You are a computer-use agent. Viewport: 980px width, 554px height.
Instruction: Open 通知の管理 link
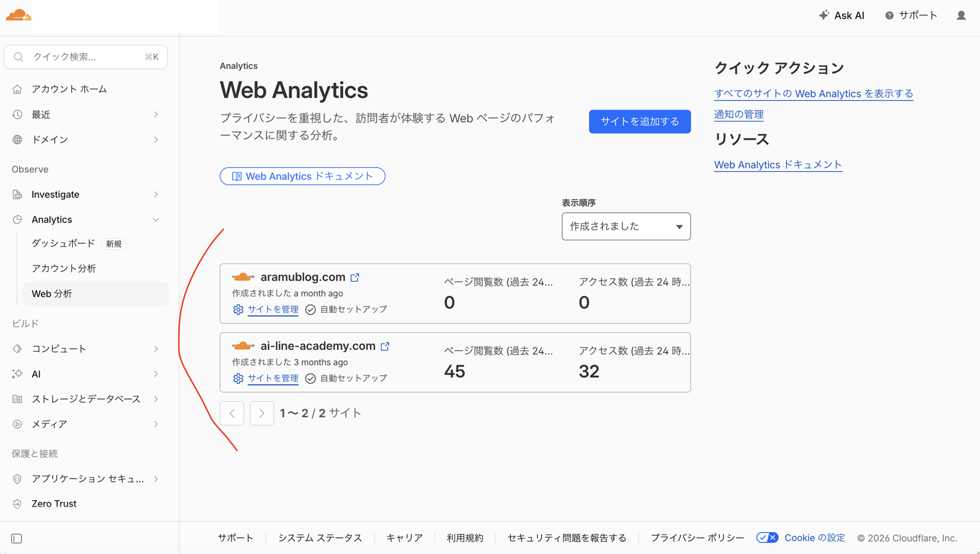(739, 115)
